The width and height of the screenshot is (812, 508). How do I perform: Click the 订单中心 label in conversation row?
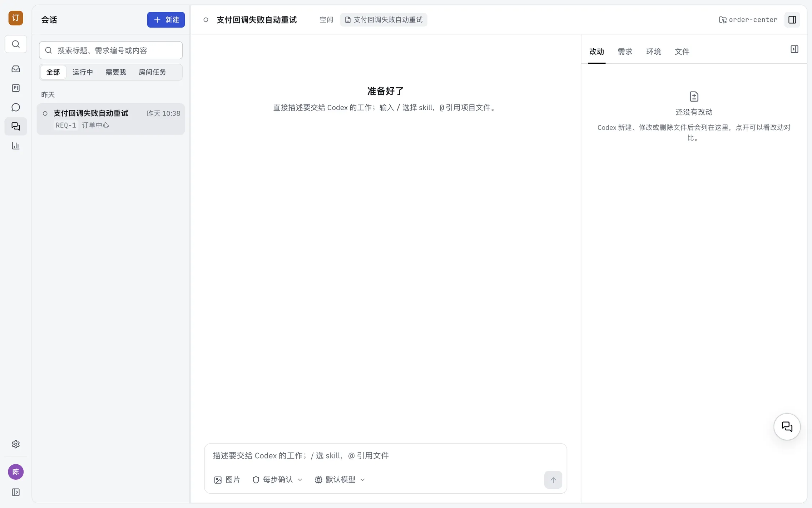95,125
